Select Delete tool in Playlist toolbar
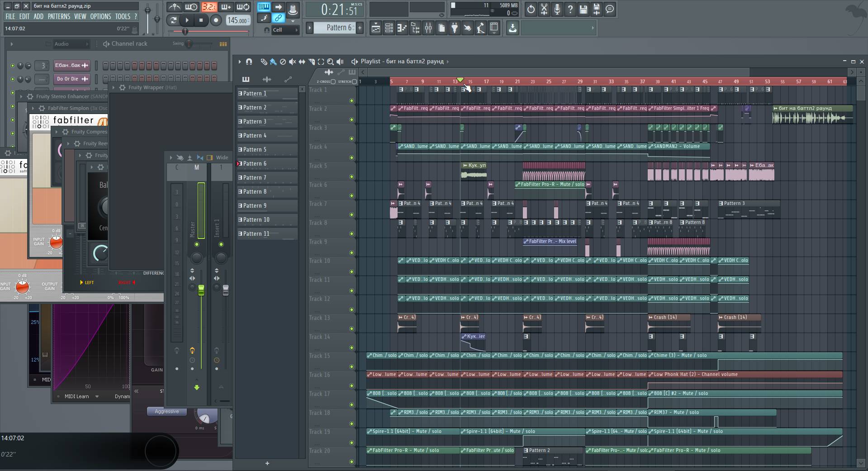Image resolution: width=868 pixels, height=471 pixels. (x=283, y=62)
